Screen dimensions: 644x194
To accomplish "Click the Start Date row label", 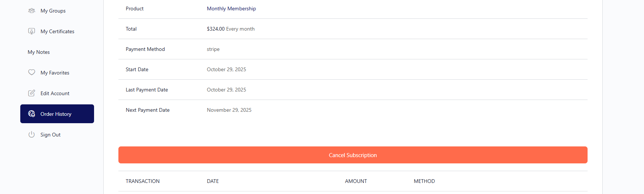I will click(x=137, y=69).
